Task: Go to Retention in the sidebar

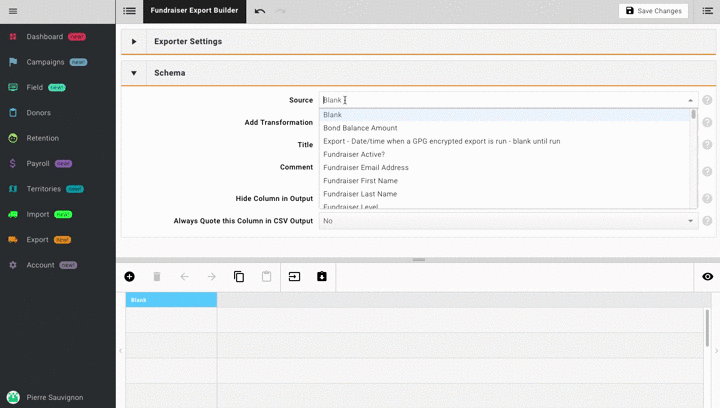Action: pyautogui.click(x=42, y=138)
